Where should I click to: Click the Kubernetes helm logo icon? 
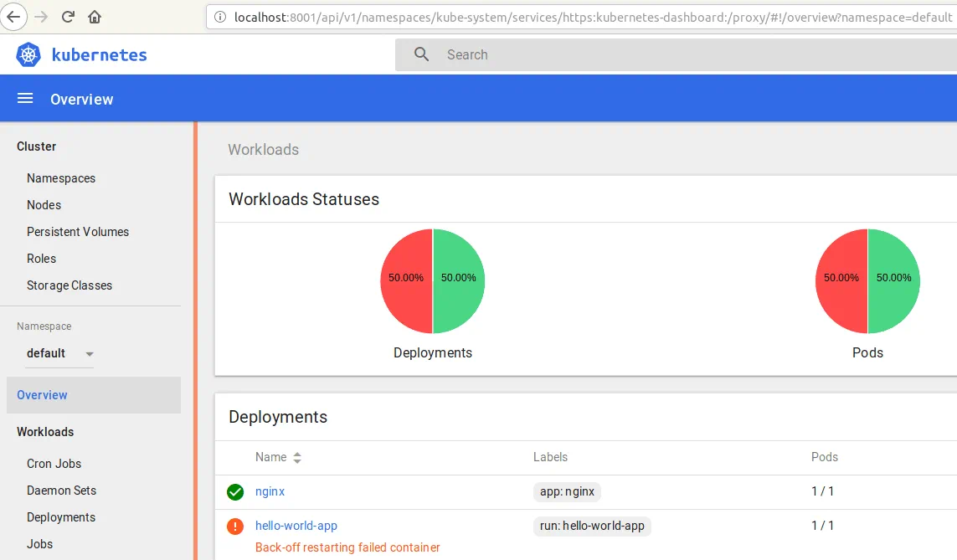point(28,55)
